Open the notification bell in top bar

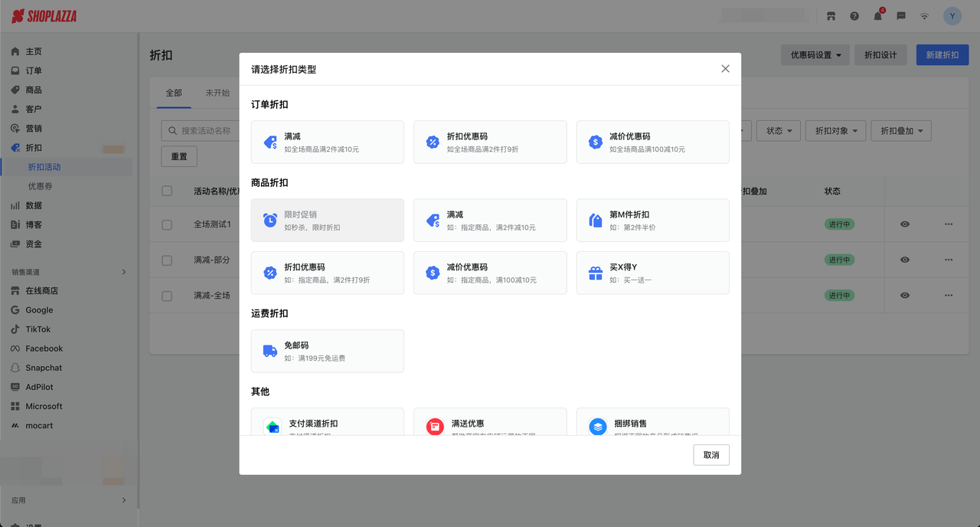point(877,15)
